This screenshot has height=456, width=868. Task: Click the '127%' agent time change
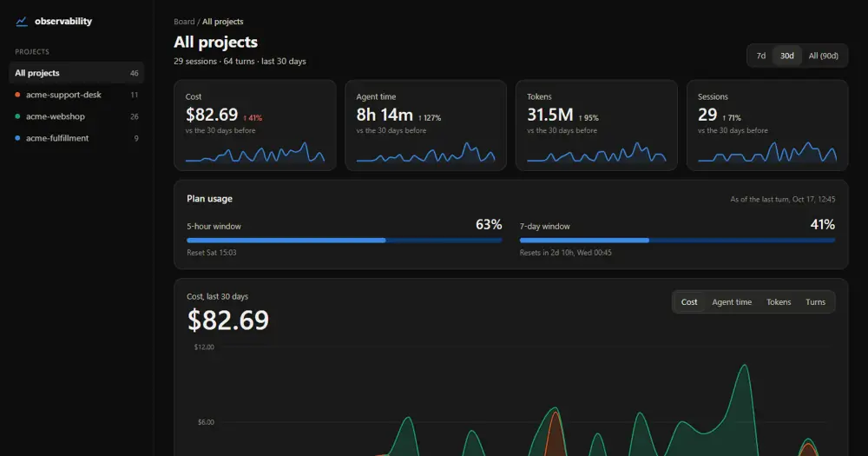(x=430, y=118)
